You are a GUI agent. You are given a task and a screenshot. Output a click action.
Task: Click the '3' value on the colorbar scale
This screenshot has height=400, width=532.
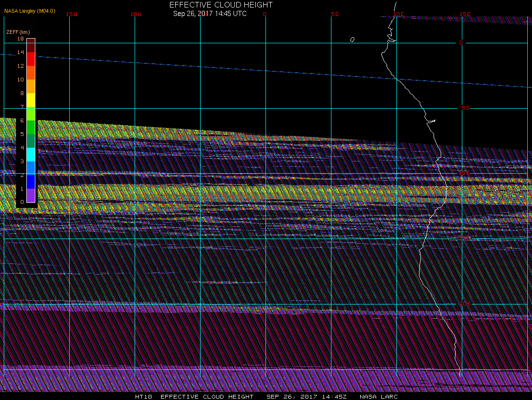coord(22,161)
